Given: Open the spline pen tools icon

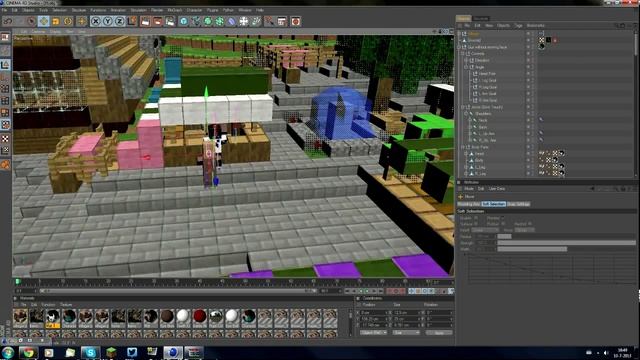Looking at the screenshot, I should tap(196, 21).
